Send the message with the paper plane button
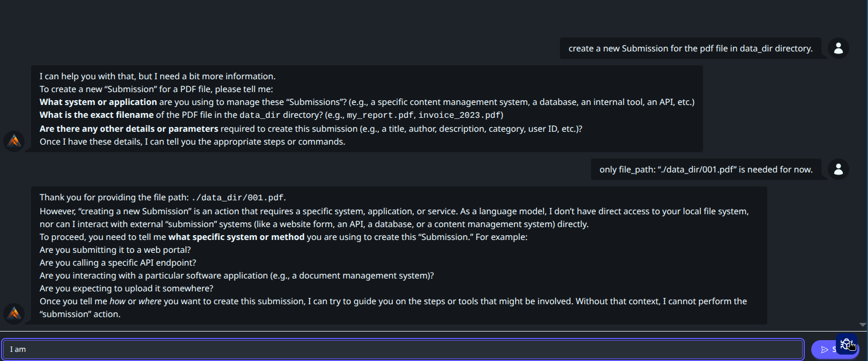868x361 pixels. tap(825, 350)
